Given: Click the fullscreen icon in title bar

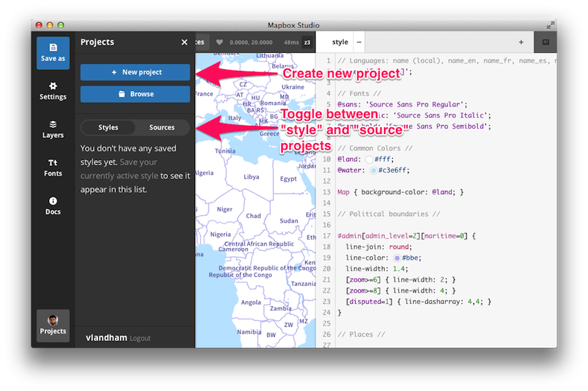Looking at the screenshot, I should tap(550, 25).
